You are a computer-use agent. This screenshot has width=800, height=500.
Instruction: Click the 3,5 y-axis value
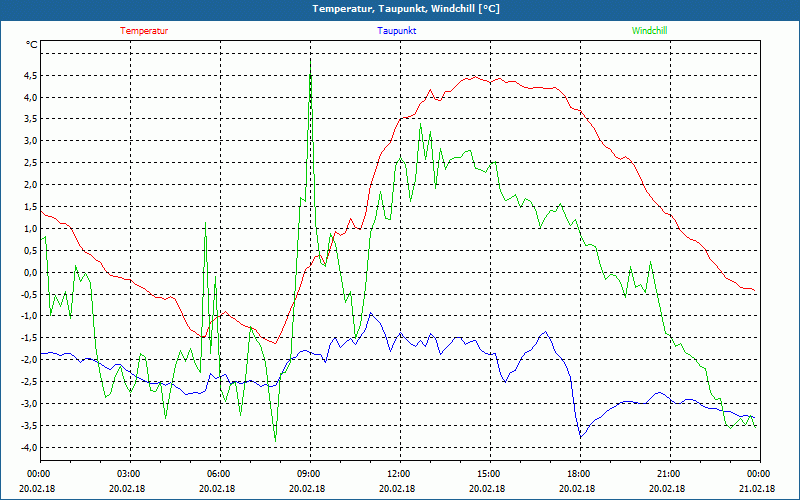(x=30, y=119)
